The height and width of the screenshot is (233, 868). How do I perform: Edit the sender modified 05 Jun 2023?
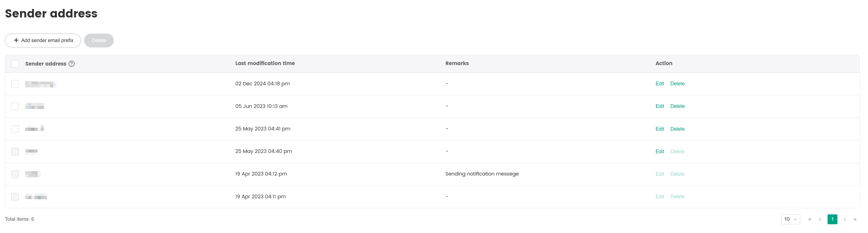[659, 106]
